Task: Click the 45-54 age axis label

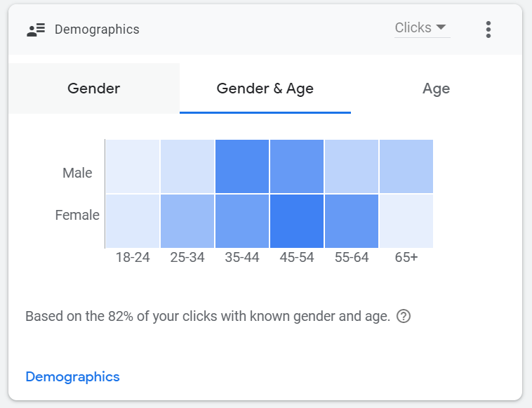Action: click(x=297, y=258)
